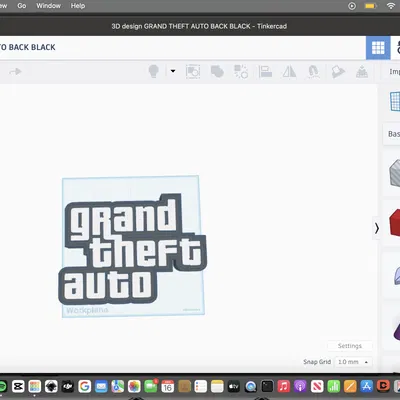Pick the striped gray hole box shape
The height and width of the screenshot is (400, 400).
coord(395,173)
